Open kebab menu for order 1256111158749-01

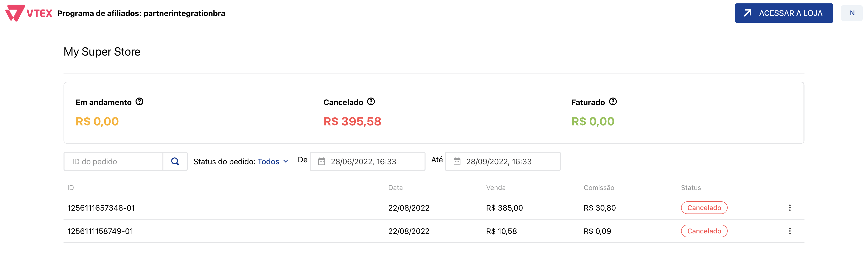coord(790,231)
